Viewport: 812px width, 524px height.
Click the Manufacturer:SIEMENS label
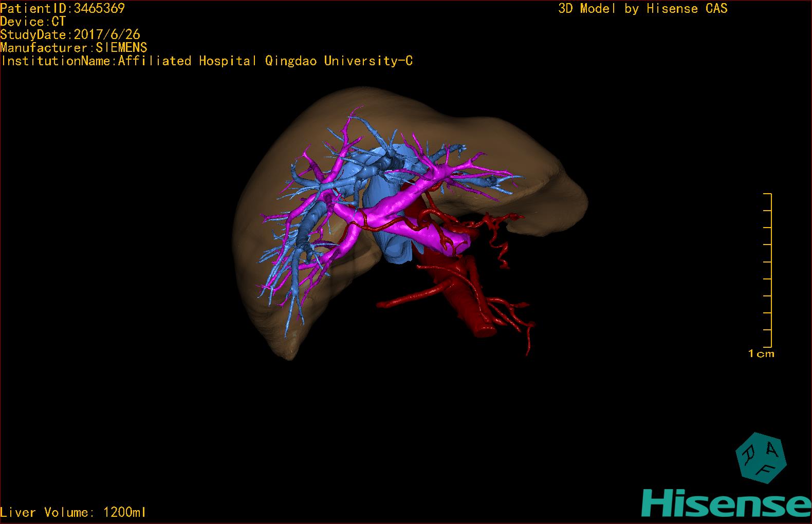(x=73, y=48)
